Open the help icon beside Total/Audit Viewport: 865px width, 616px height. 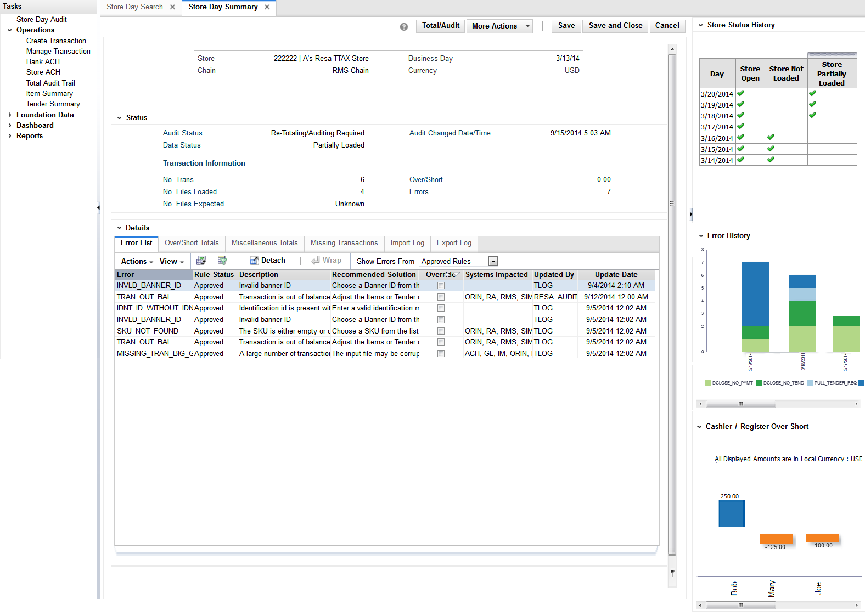point(404,26)
